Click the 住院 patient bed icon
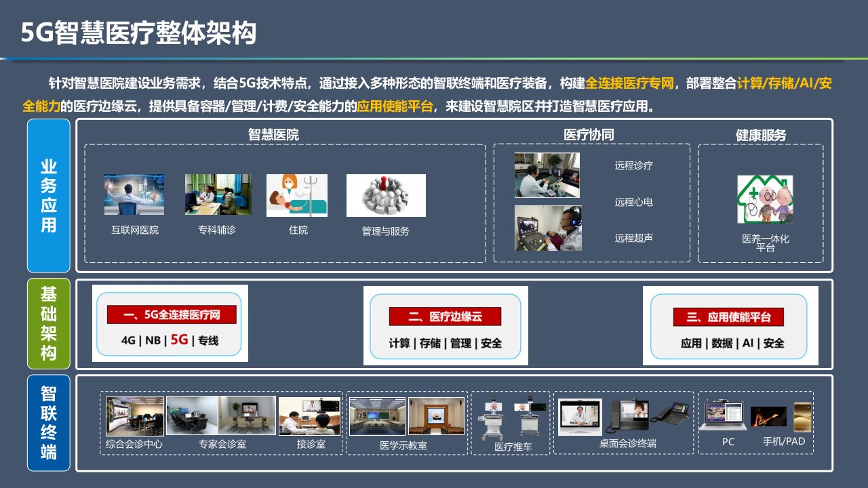 click(296, 195)
